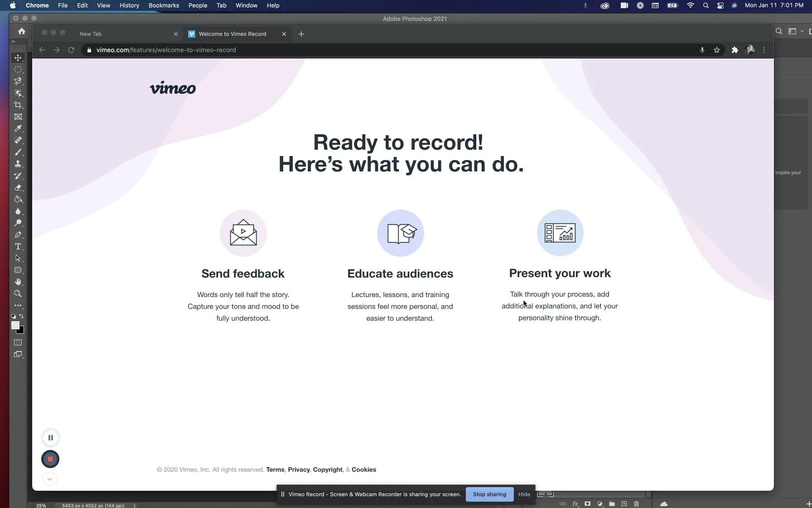812x508 pixels.
Task: Select the Brush tool
Action: coord(18,152)
